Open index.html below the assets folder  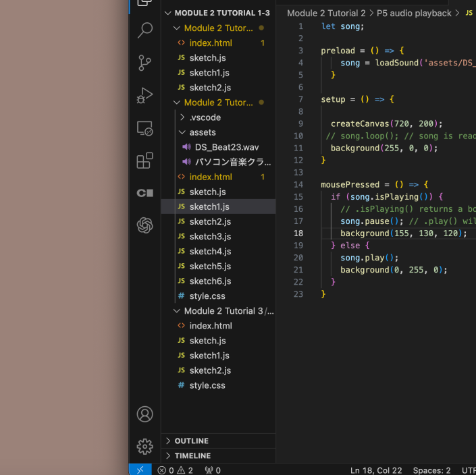point(218,177)
